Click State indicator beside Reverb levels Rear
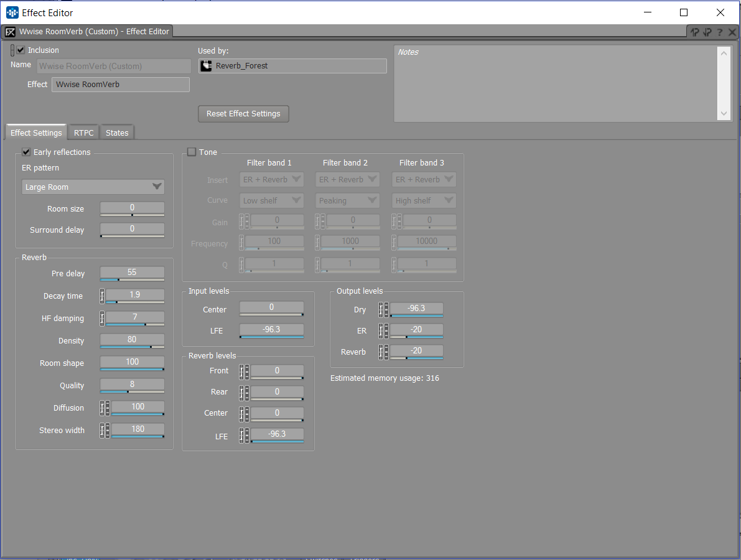 [246, 393]
